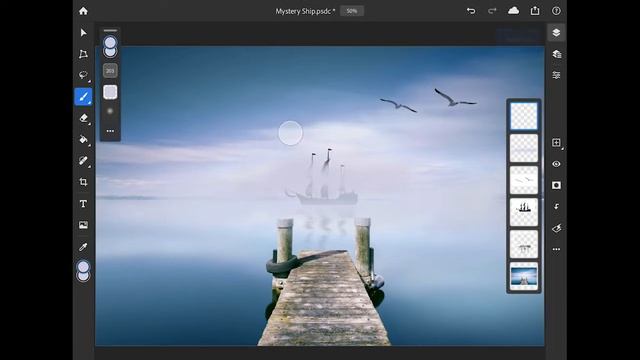Image resolution: width=640 pixels, height=360 pixels.
Task: Select the Type tool
Action: click(x=83, y=204)
